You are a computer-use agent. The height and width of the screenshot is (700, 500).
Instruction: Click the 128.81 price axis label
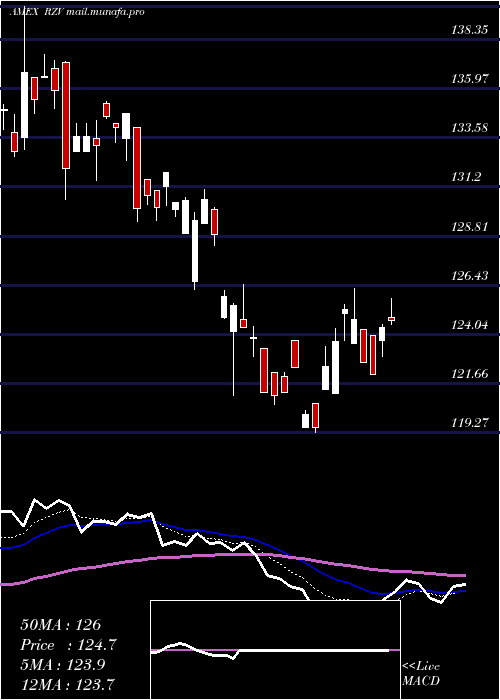tap(469, 227)
